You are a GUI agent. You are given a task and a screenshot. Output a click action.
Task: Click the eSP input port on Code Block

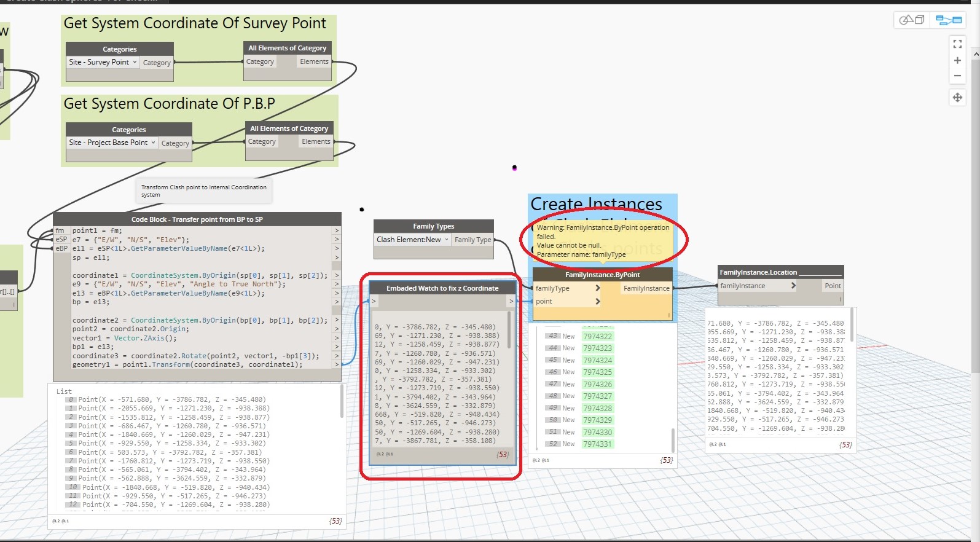click(x=61, y=240)
